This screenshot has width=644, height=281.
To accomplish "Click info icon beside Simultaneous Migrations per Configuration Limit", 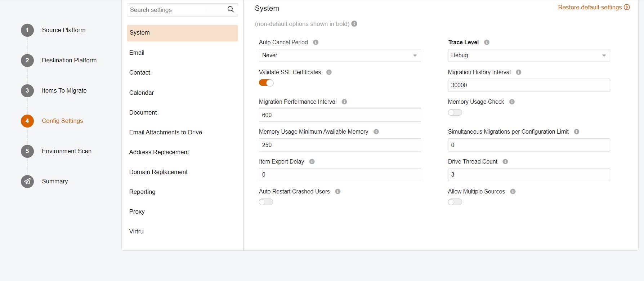I will click(577, 132).
